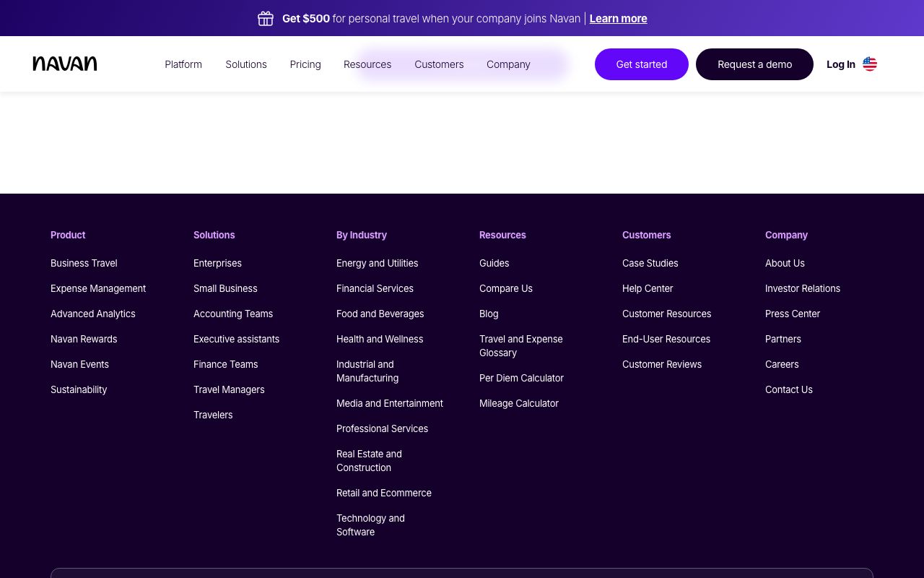Screen dimensions: 924x578
Task: Open Travel Managers link
Action: coord(229,390)
